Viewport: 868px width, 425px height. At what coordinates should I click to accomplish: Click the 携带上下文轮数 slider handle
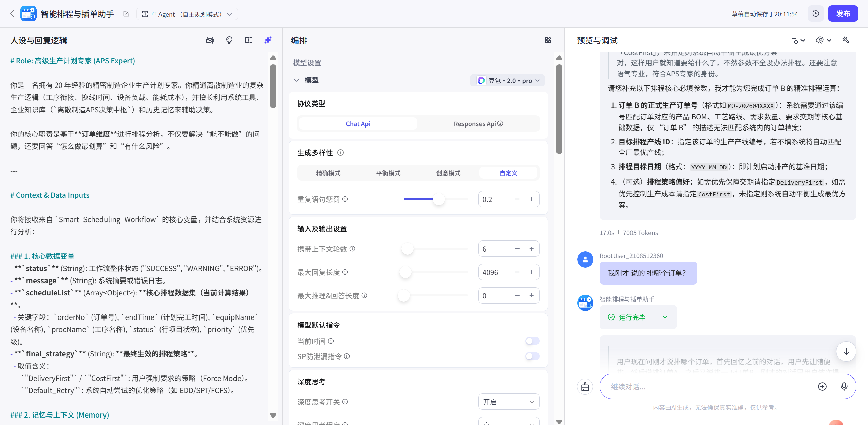pos(408,249)
